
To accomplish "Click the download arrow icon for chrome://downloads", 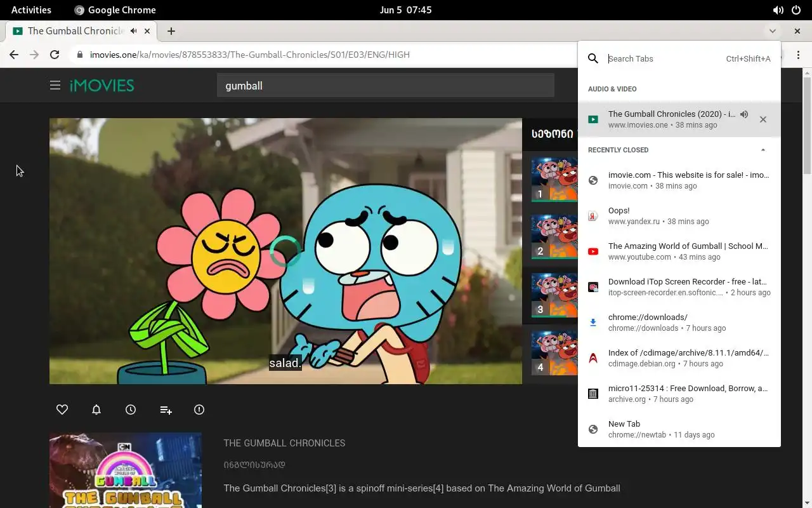I will pos(593,323).
